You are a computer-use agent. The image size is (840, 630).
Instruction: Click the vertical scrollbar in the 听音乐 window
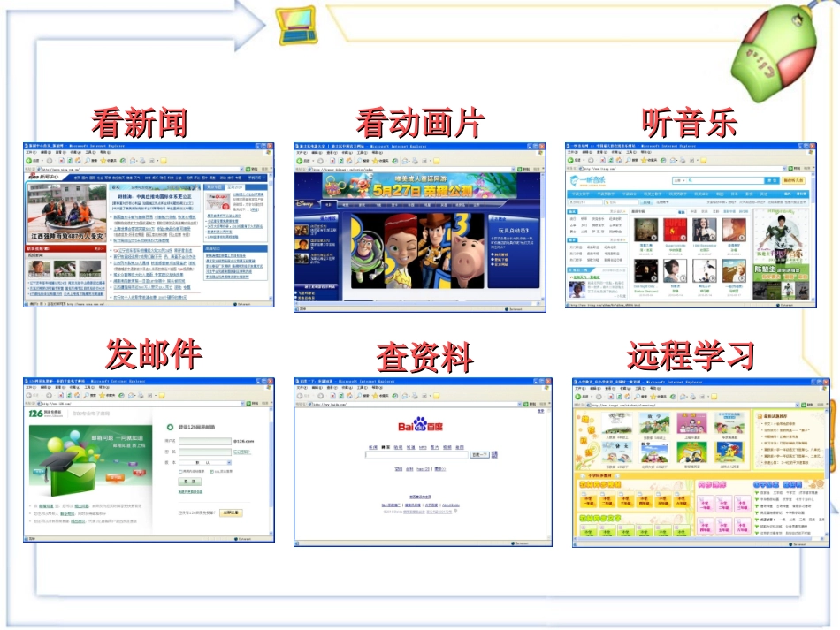813,236
